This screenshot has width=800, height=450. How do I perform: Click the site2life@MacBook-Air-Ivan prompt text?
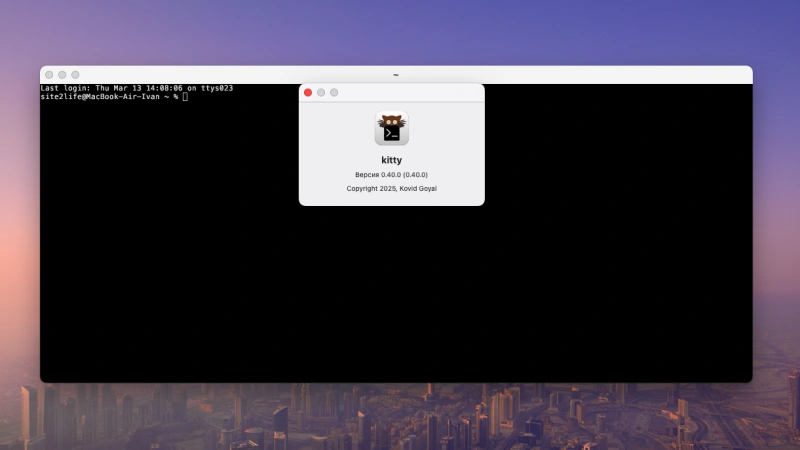click(100, 97)
